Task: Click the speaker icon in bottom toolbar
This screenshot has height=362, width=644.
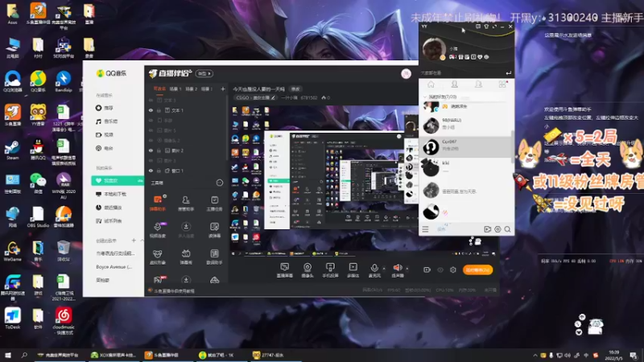Action: 398,268
